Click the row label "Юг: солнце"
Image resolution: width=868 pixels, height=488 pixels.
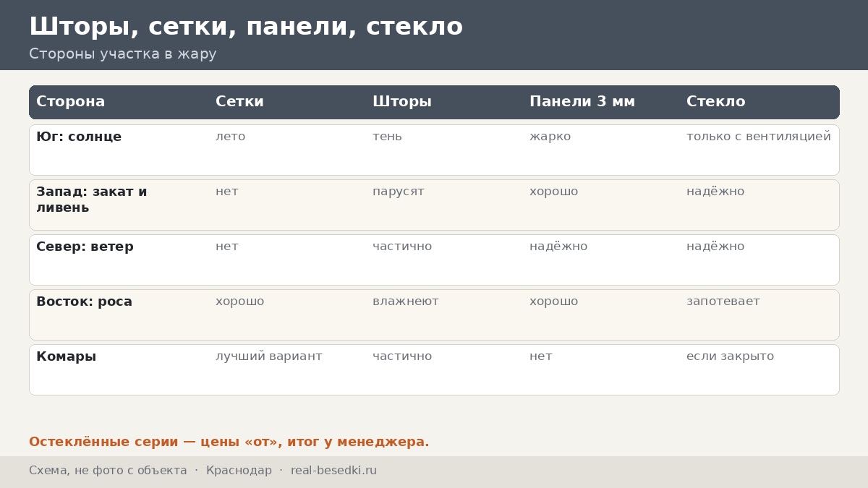pos(79,137)
